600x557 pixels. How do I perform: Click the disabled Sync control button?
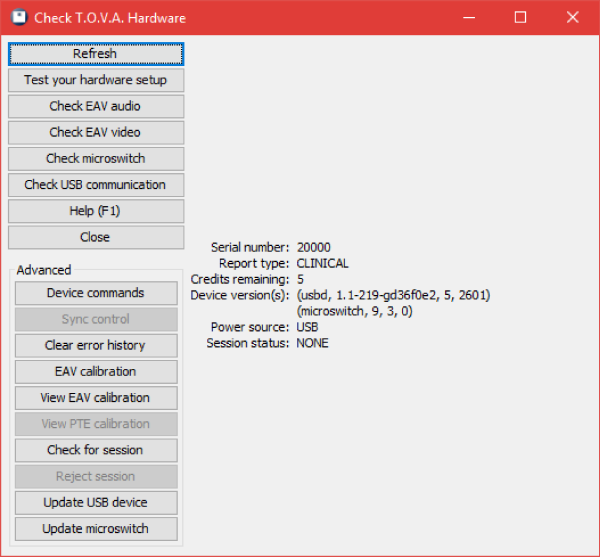96,319
